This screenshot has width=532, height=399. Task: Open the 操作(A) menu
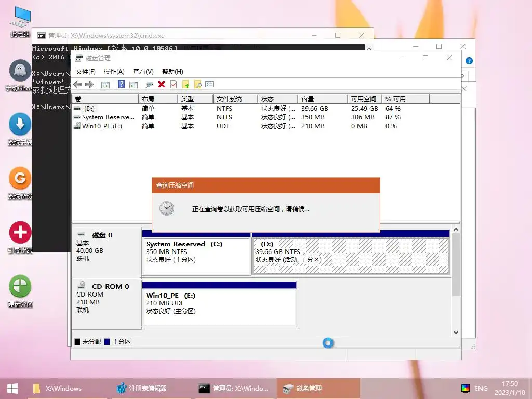coord(114,72)
